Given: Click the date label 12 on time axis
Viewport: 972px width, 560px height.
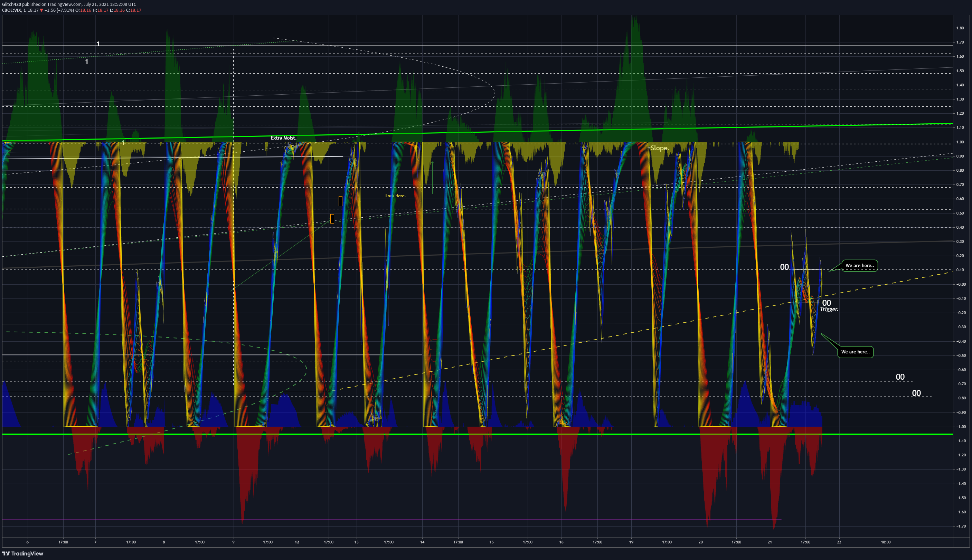Looking at the screenshot, I should [x=297, y=542].
